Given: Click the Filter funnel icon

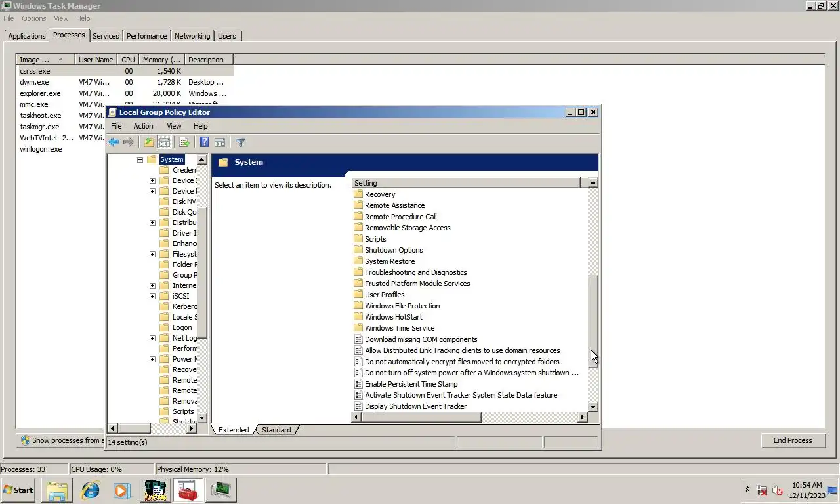Looking at the screenshot, I should coord(240,142).
